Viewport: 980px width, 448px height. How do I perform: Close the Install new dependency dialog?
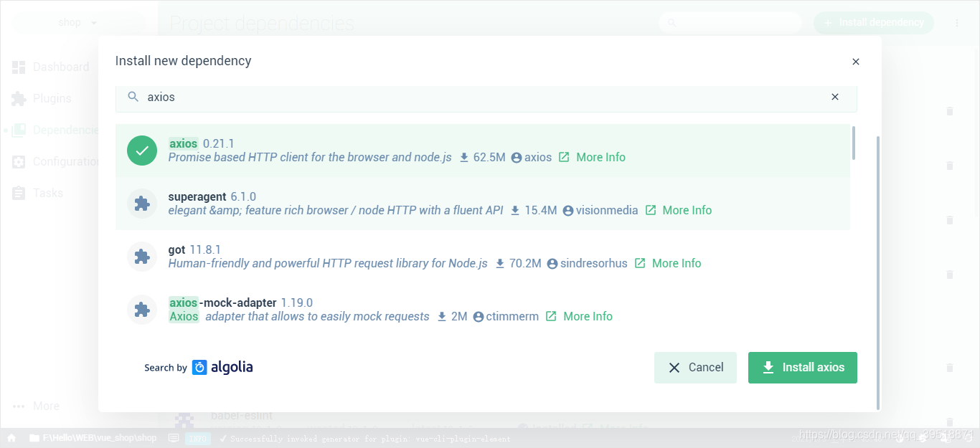point(855,62)
